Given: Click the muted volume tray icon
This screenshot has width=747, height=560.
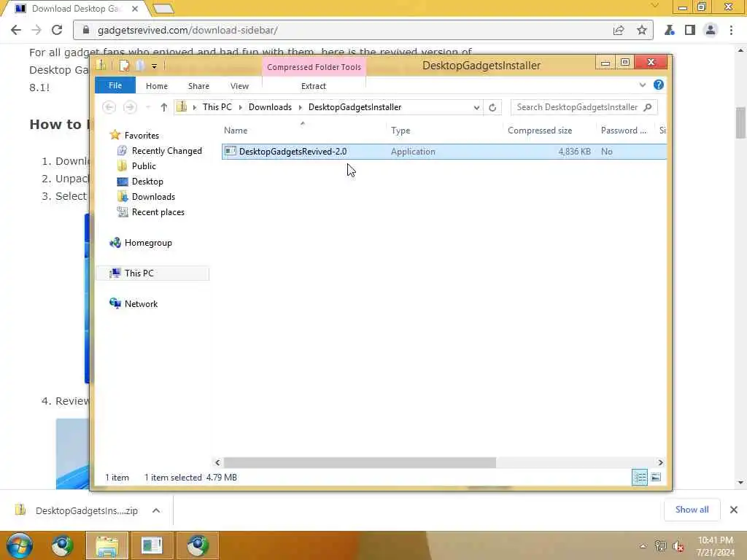Looking at the screenshot, I should (678, 546).
